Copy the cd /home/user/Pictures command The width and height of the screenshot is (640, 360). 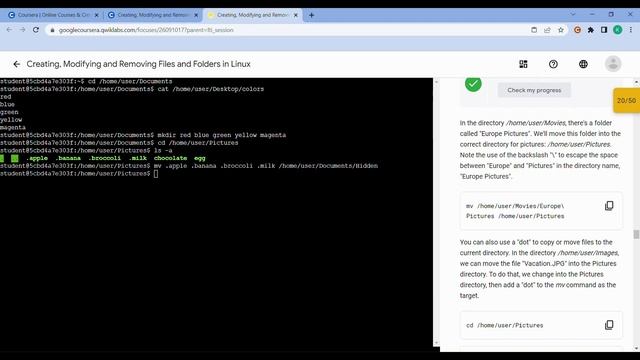click(609, 325)
